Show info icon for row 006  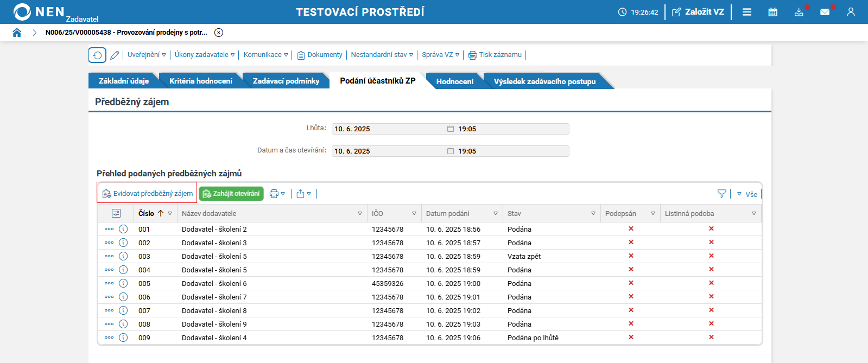tap(123, 297)
